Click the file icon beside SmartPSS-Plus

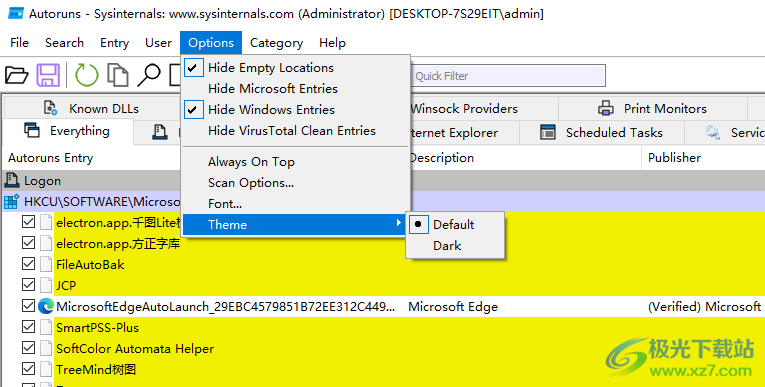pyautogui.click(x=46, y=327)
